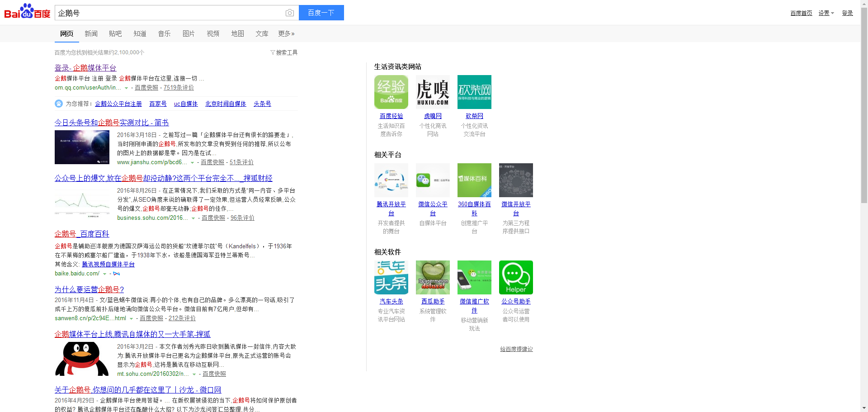
Task: Click the 虎嗅网 logo
Action: coord(432,92)
